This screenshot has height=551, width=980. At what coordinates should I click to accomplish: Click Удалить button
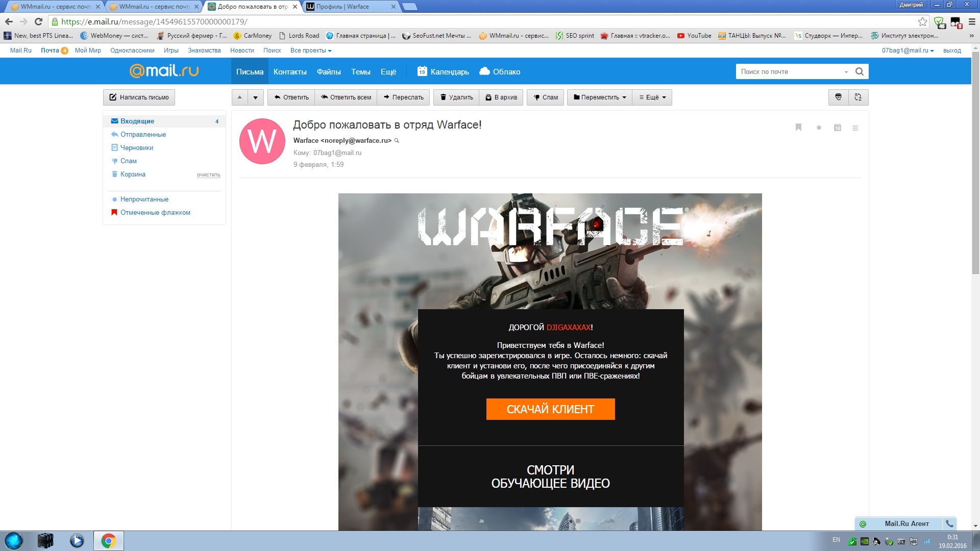click(456, 97)
